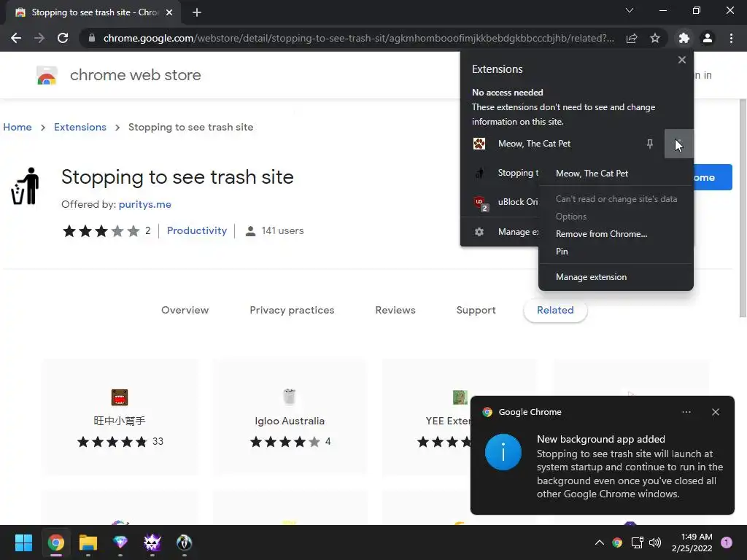Image resolution: width=747 pixels, height=560 pixels.
Task: Open Extensions breadcrumb link
Action: click(80, 127)
